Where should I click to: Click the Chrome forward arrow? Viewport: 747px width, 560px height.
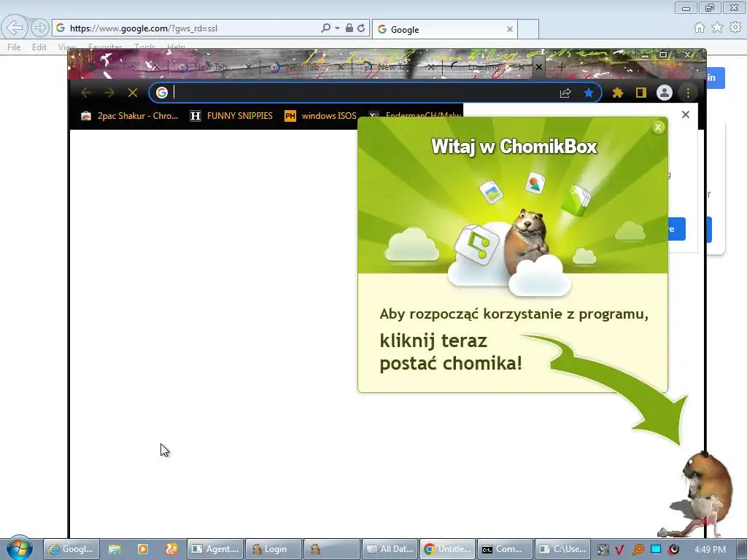(109, 93)
